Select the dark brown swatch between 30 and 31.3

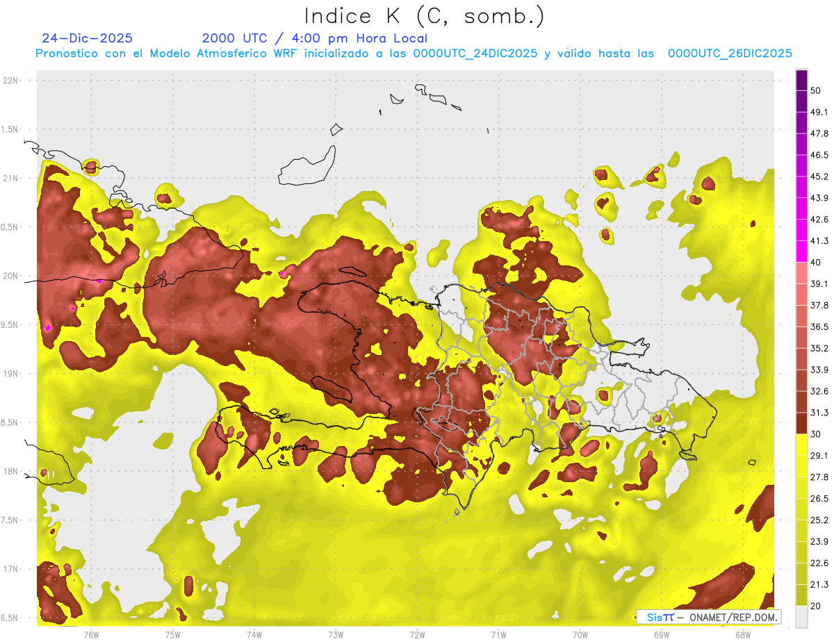pyautogui.click(x=801, y=423)
